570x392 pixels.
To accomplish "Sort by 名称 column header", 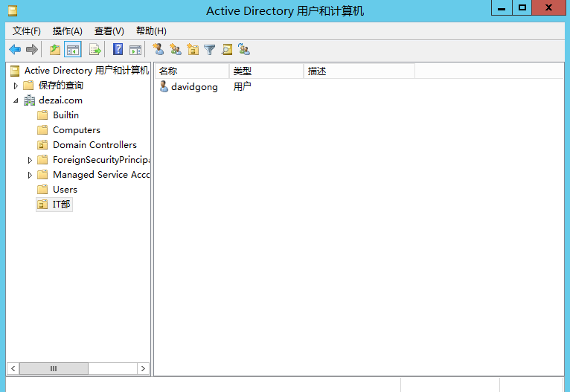I will pyautogui.click(x=192, y=71).
